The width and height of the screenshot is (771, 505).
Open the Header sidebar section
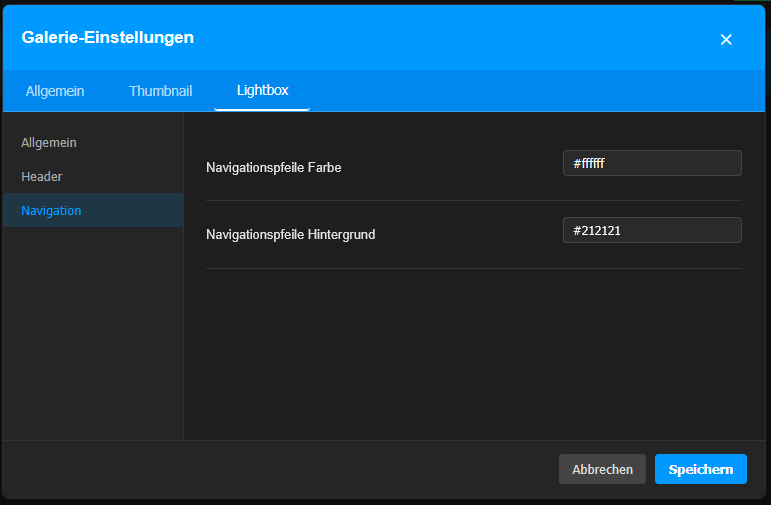(x=93, y=177)
